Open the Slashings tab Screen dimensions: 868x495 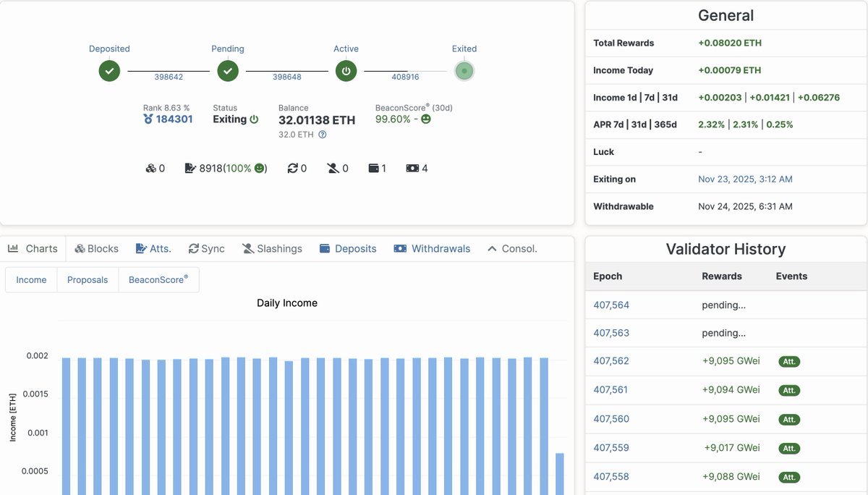pos(272,248)
